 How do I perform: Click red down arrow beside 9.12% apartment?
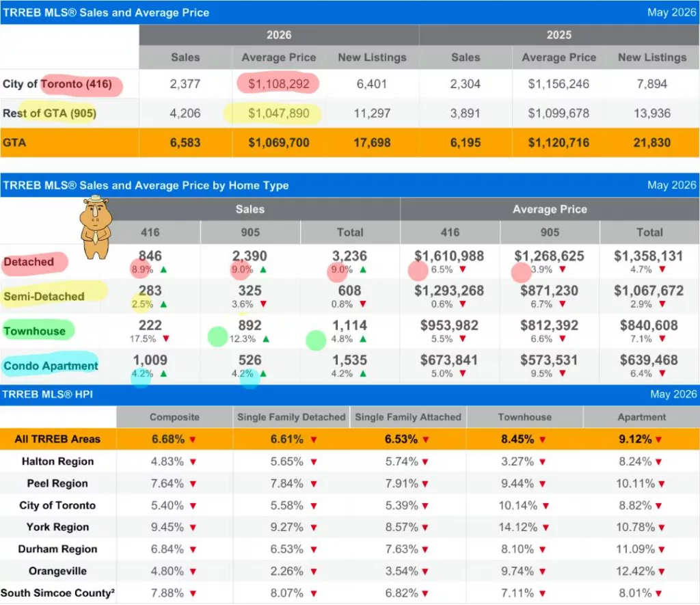pyautogui.click(x=658, y=440)
